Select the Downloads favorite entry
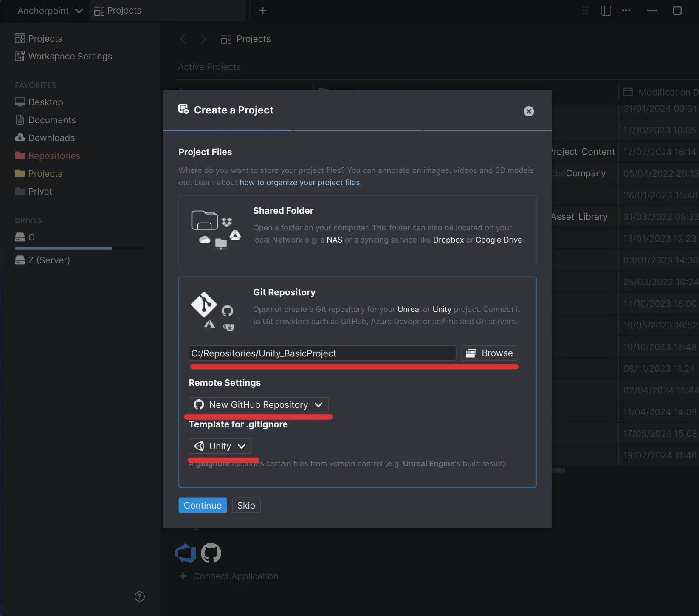This screenshot has width=699, height=616. [x=51, y=138]
